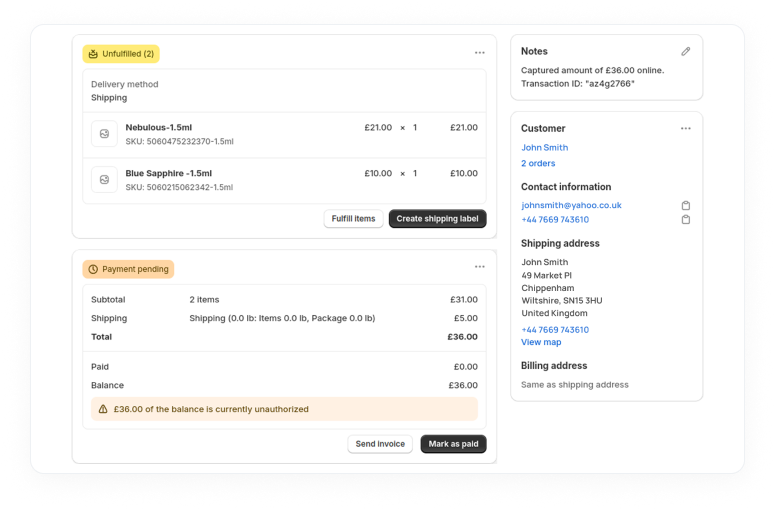Copy the customer phone number
The image size is (775, 510).
tap(686, 219)
